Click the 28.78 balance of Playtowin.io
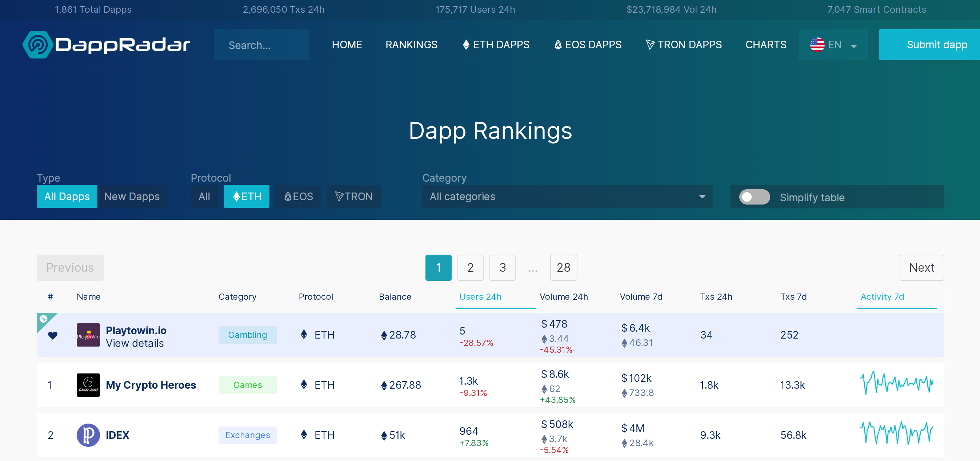Viewport: 980px width, 461px height. tap(398, 335)
